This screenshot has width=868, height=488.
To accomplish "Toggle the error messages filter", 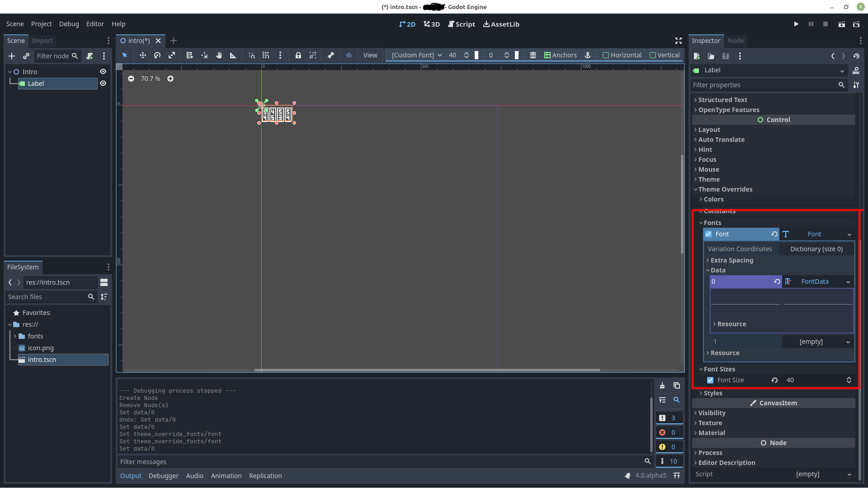I will pyautogui.click(x=669, y=432).
